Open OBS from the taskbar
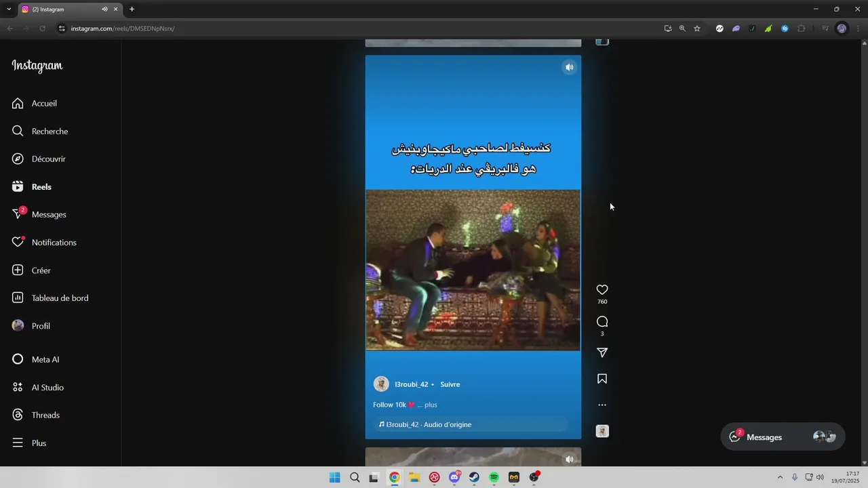 pyautogui.click(x=534, y=477)
